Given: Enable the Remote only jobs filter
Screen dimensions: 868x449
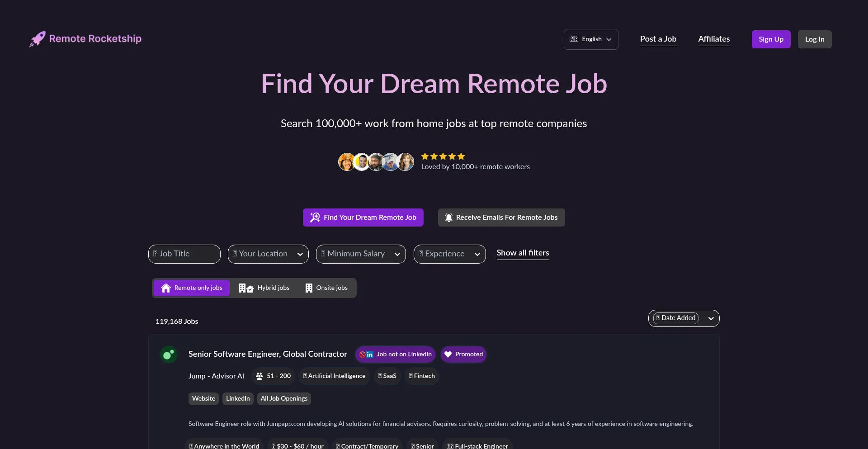Looking at the screenshot, I should (192, 288).
